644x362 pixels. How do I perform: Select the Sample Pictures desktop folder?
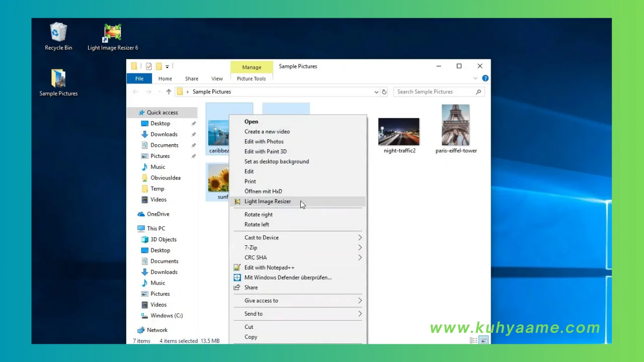click(58, 82)
